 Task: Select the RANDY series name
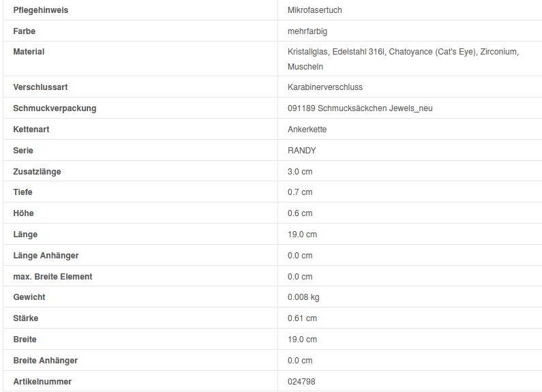pyautogui.click(x=302, y=151)
